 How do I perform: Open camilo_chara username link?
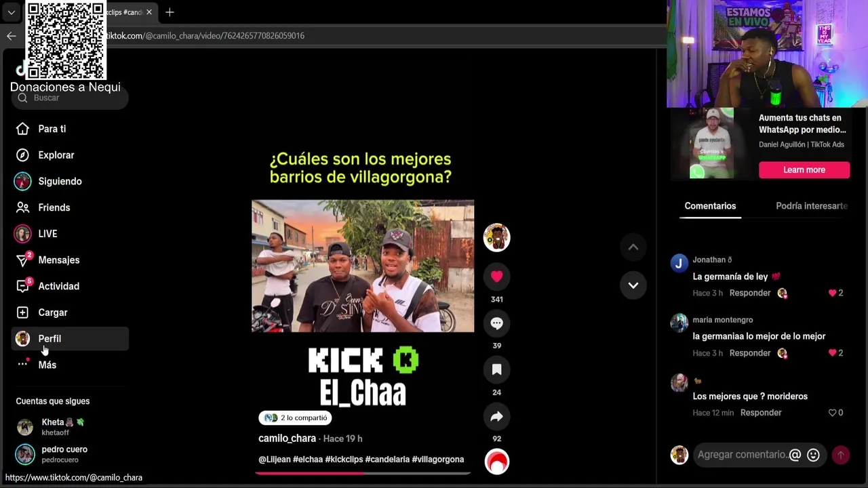[287, 439]
